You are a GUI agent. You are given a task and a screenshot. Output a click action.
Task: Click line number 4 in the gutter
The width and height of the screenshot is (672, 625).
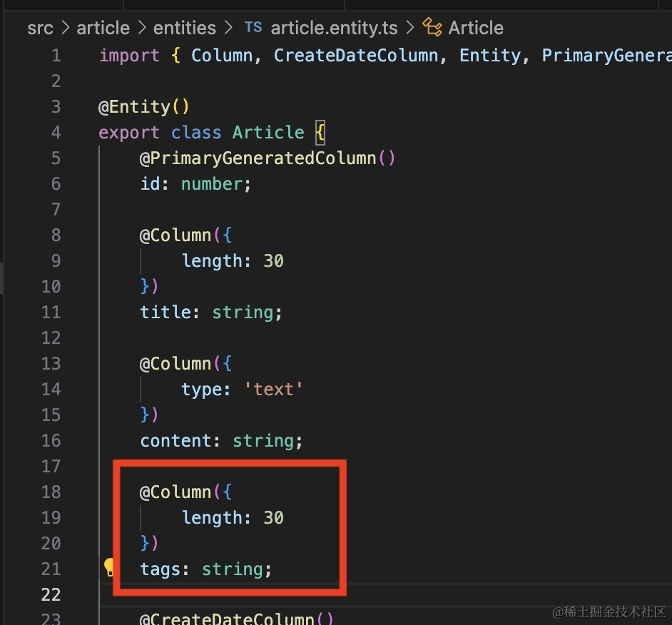(56, 132)
